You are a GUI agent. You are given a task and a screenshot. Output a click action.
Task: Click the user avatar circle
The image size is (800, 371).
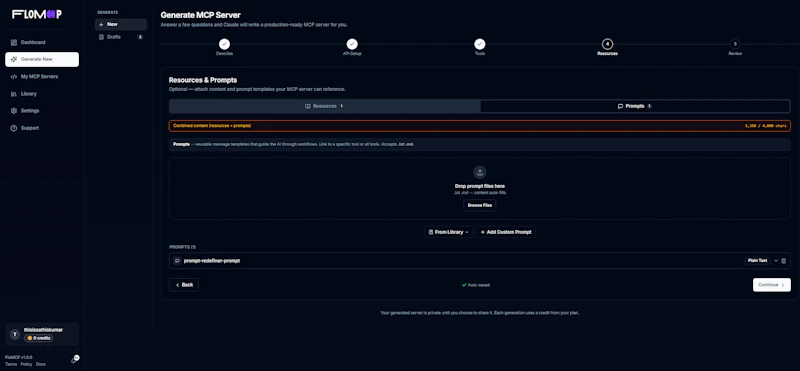click(15, 334)
